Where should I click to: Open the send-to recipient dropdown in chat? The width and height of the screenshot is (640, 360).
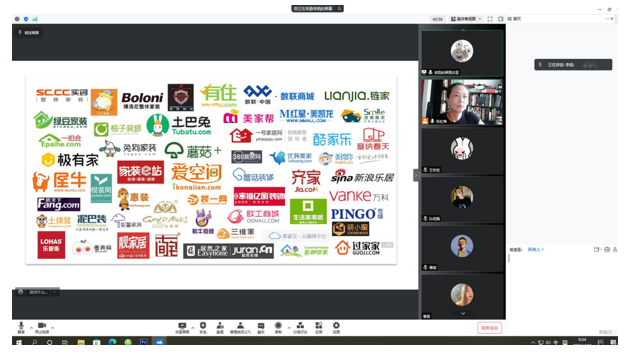pyautogui.click(x=536, y=249)
